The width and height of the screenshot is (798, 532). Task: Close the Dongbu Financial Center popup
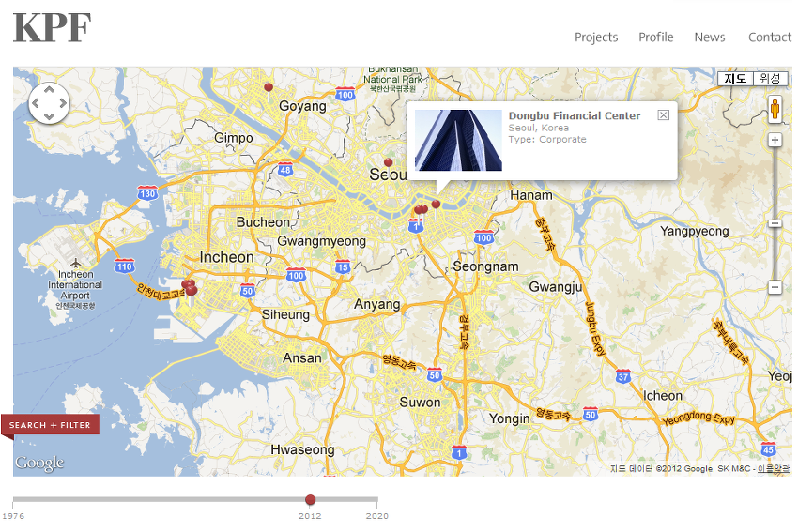pos(663,115)
